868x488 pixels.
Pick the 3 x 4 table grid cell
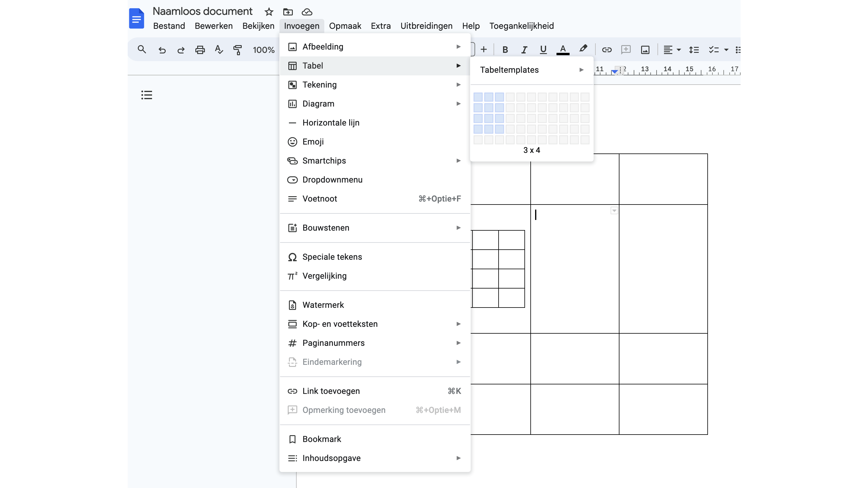[499, 129]
